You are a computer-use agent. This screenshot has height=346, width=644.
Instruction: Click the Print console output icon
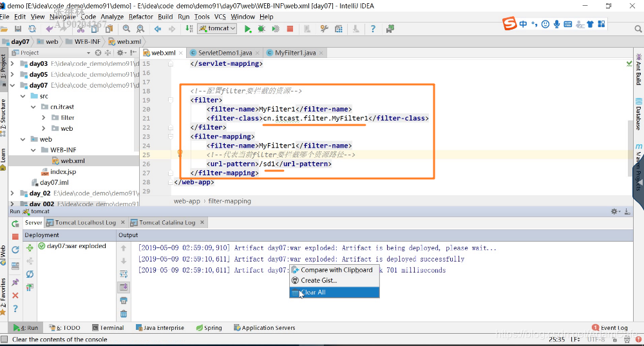[x=123, y=301]
